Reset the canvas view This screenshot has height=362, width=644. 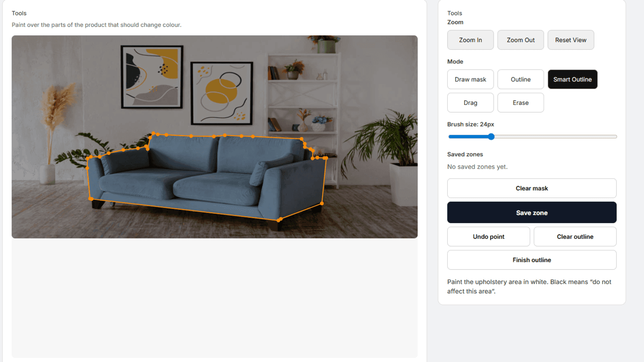pos(570,40)
